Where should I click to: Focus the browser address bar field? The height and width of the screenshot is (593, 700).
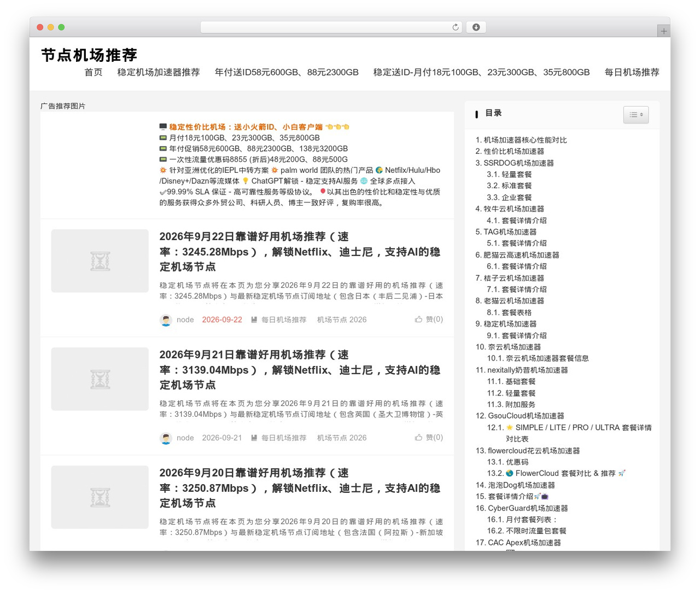tap(331, 27)
